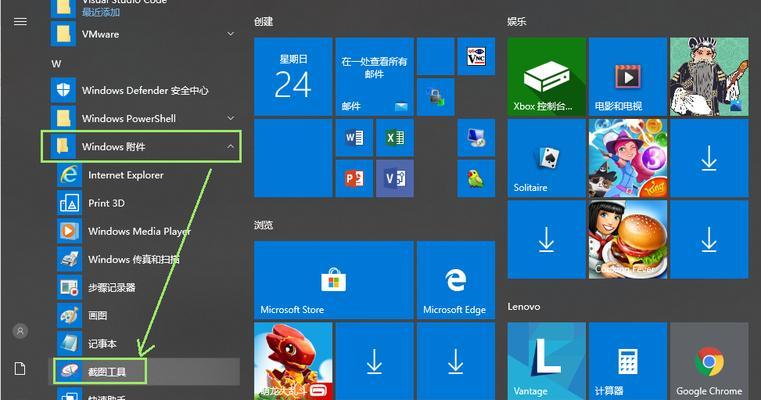Collapse the Windows 附件 folder chevron
761x400 pixels.
231,146
